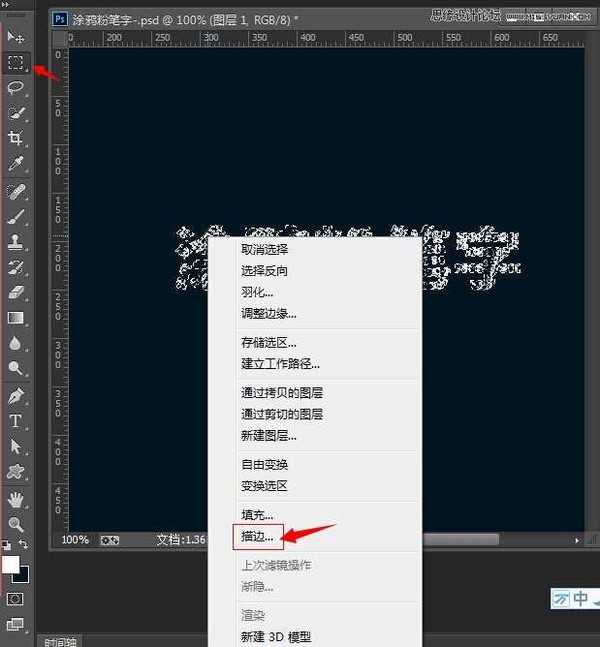Choose 建立工作路径... menu entry
The height and width of the screenshot is (647, 600).
tap(280, 364)
